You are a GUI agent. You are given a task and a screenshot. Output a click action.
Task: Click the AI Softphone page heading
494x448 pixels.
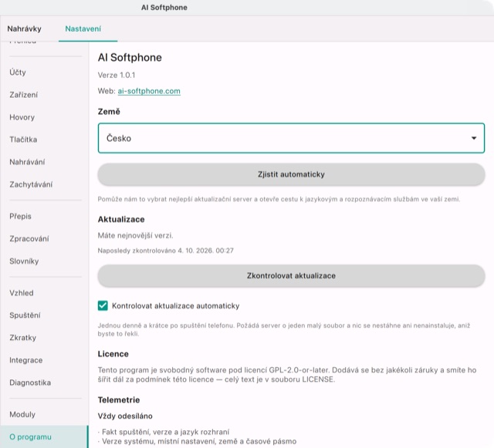click(x=130, y=58)
